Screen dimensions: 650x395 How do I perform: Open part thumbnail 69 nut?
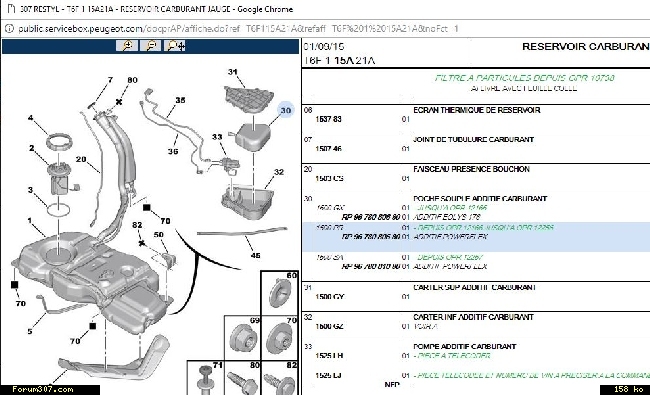click(243, 337)
